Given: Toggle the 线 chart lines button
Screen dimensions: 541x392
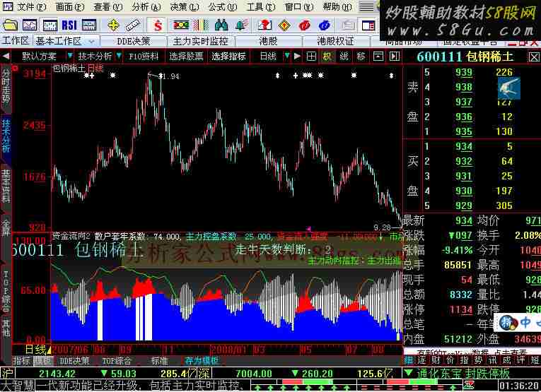Looking at the screenshot, I should click(x=344, y=56).
